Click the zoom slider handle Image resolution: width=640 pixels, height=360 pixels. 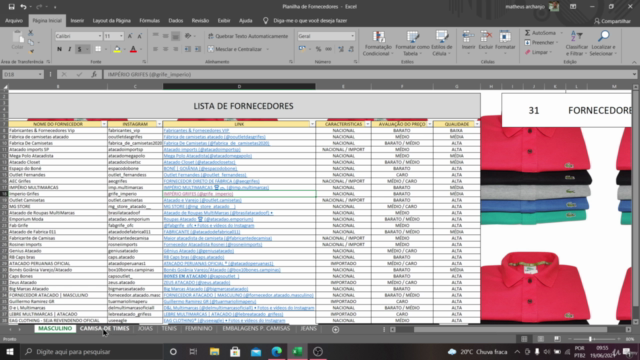[590, 339]
